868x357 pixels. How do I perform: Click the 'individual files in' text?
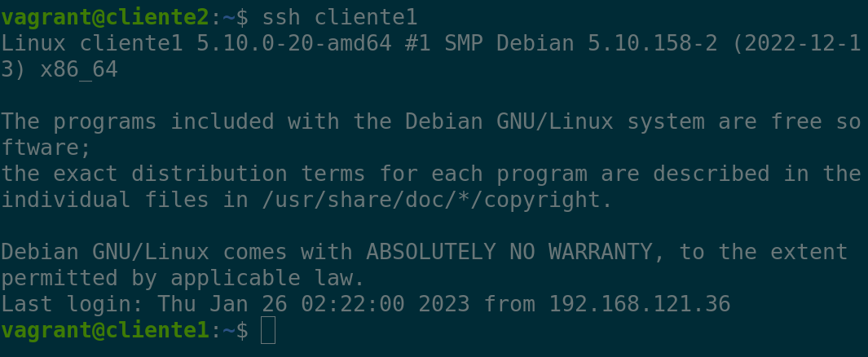click(x=125, y=201)
